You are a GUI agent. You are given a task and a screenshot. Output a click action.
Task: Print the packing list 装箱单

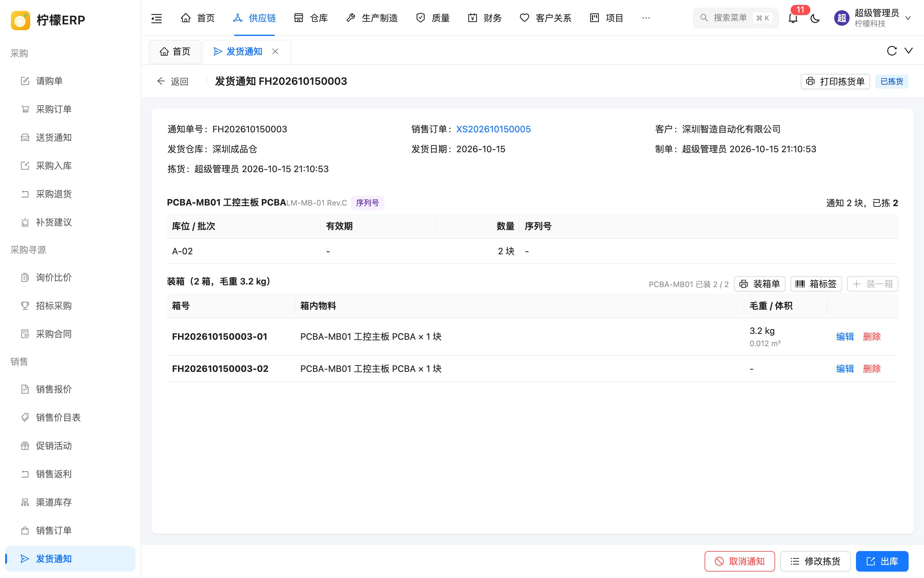pyautogui.click(x=759, y=284)
